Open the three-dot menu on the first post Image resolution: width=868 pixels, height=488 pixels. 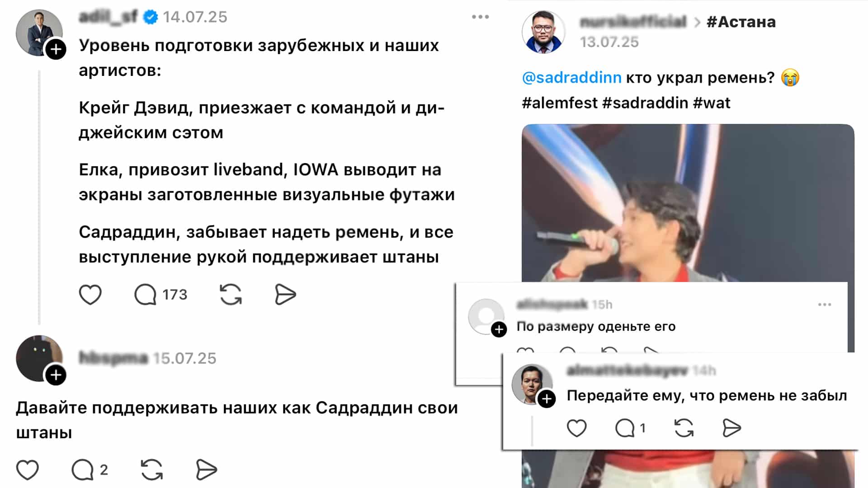click(x=480, y=17)
